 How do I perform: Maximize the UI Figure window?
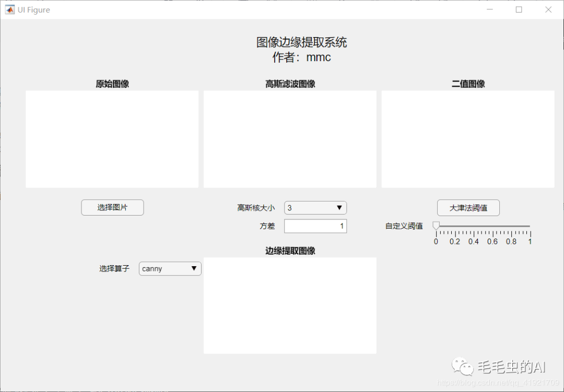[x=519, y=9]
